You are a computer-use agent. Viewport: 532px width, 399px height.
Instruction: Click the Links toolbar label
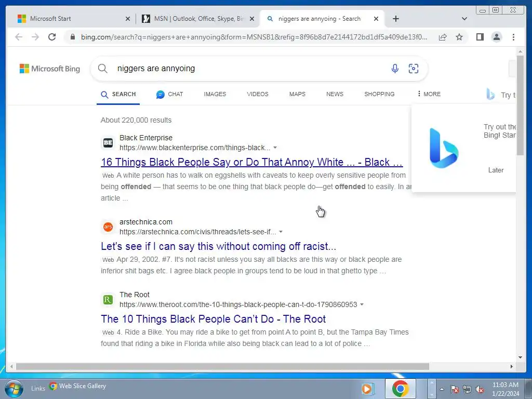[x=38, y=389]
